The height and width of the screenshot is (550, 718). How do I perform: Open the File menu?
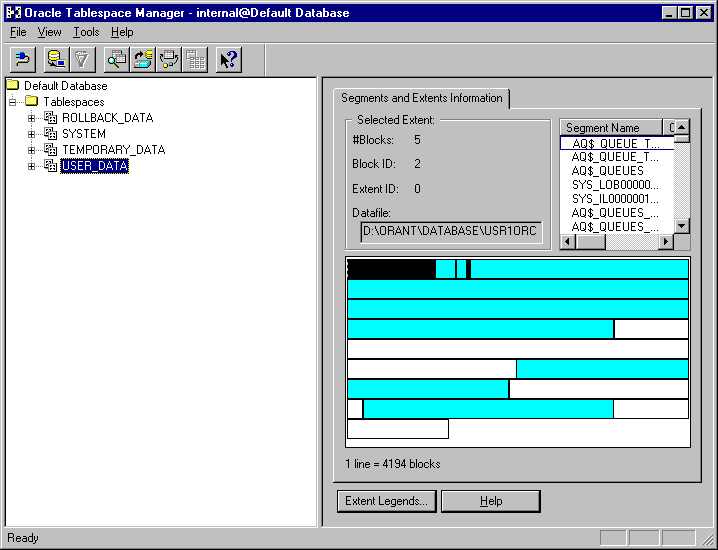tap(18, 32)
